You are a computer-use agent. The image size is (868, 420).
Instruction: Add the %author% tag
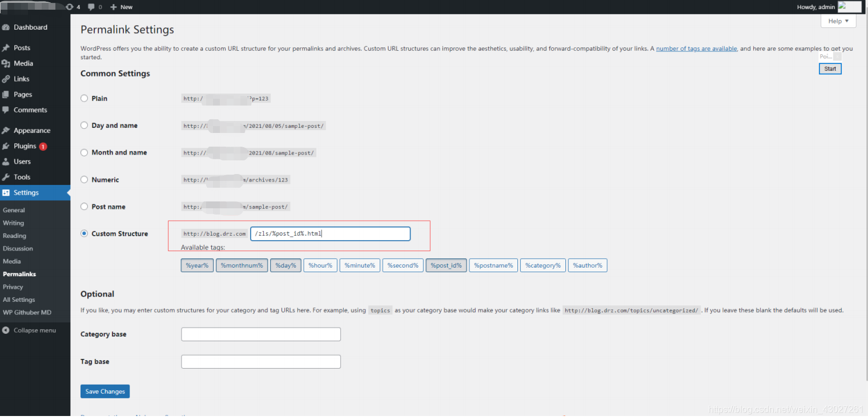(588, 265)
